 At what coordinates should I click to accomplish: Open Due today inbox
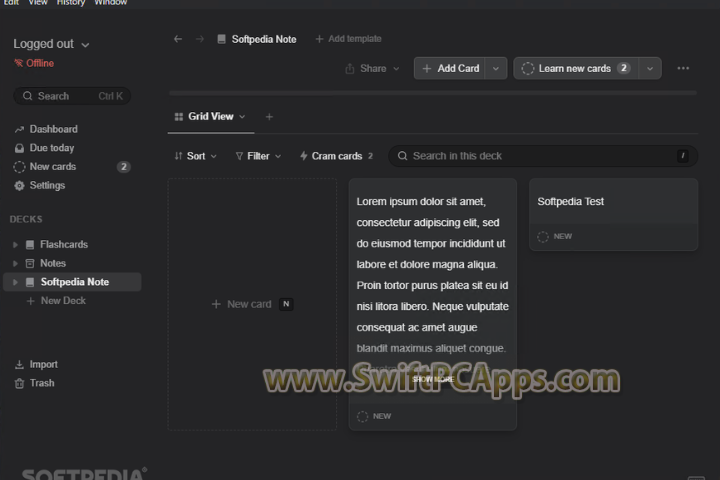(45, 148)
